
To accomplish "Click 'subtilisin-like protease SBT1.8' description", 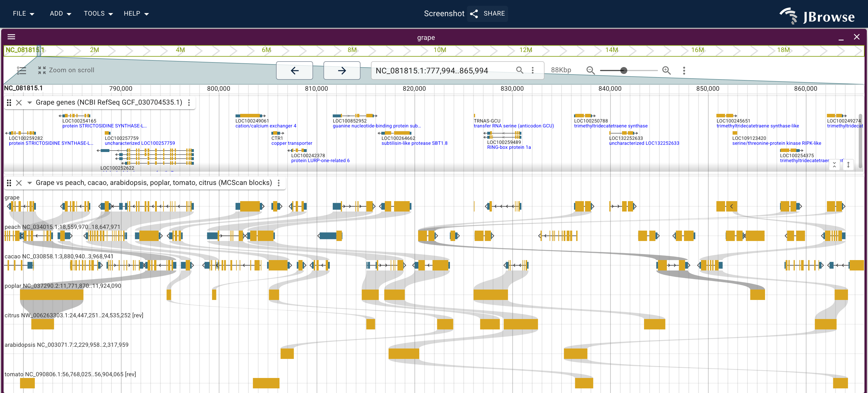I will tap(414, 143).
